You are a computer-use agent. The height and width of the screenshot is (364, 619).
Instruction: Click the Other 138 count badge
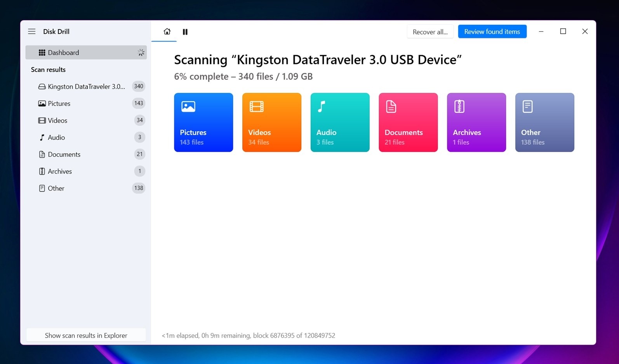(139, 188)
